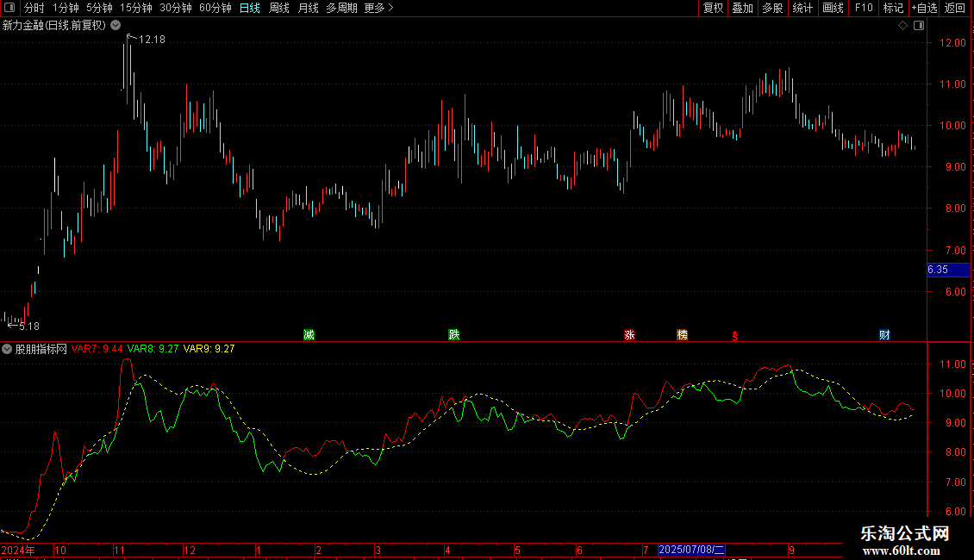Image resolution: width=974 pixels, height=560 pixels.
Task: Expand the 新力金融 chart title dropdown
Action: (x=116, y=25)
